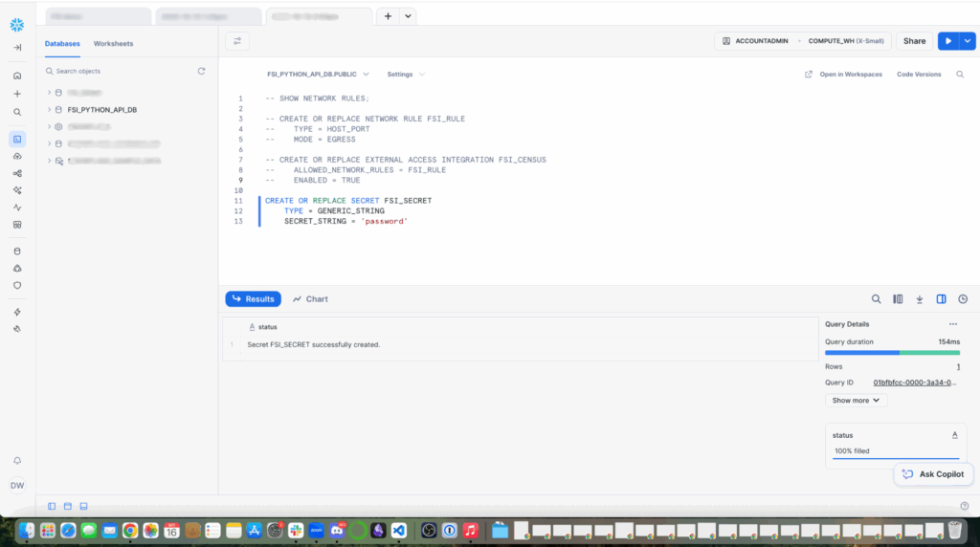Open query history clock icon in results

point(963,299)
